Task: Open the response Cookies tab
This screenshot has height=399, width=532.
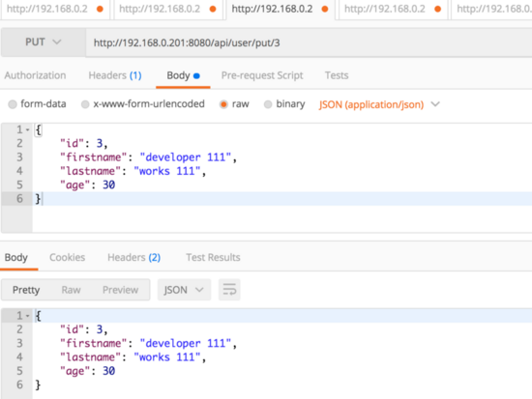Action: [x=67, y=257]
